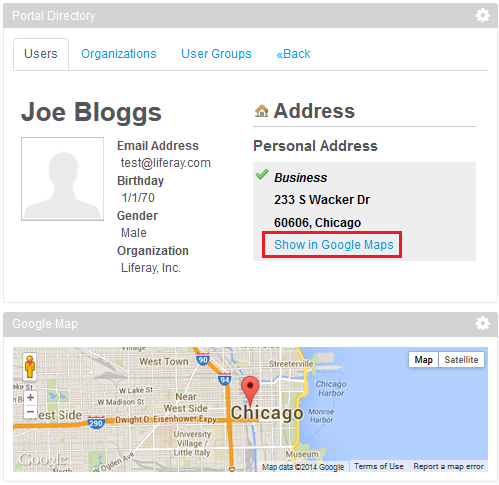Zoom out the map with minus button
The height and width of the screenshot is (485, 499).
pyautogui.click(x=30, y=411)
